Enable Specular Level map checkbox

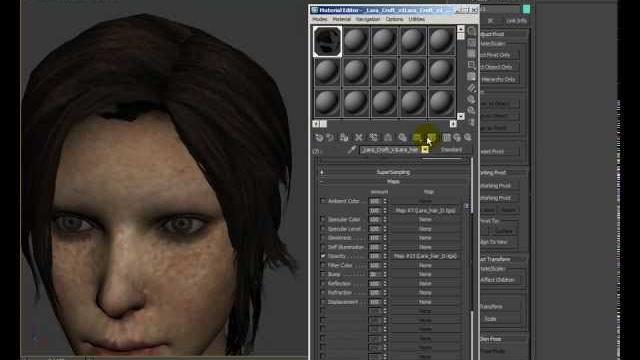322,229
